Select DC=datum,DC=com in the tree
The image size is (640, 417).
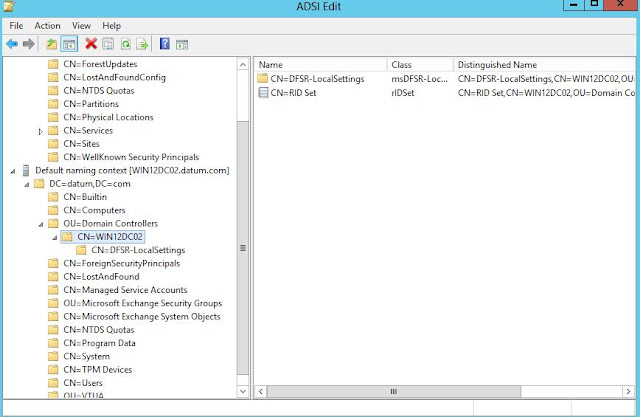(90, 184)
